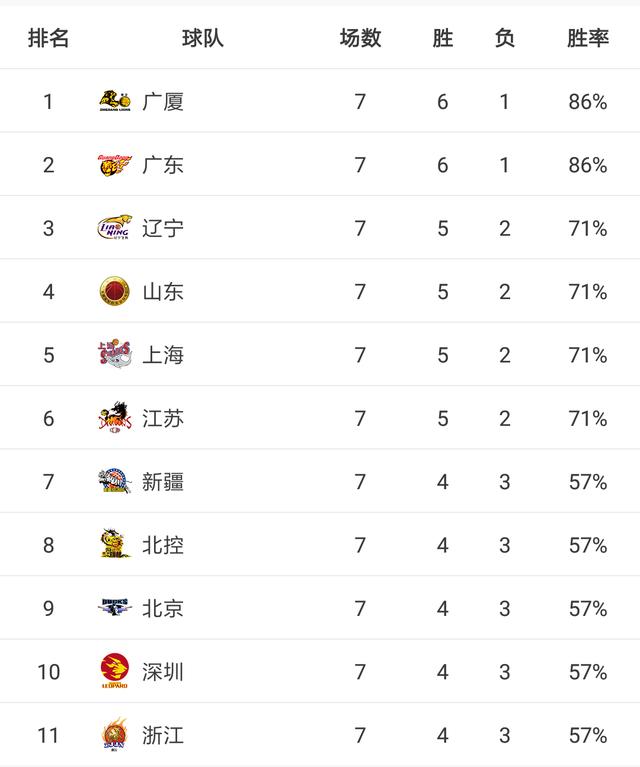The image size is (640, 767).
Task: Click the 场数 column header
Action: pos(360,38)
